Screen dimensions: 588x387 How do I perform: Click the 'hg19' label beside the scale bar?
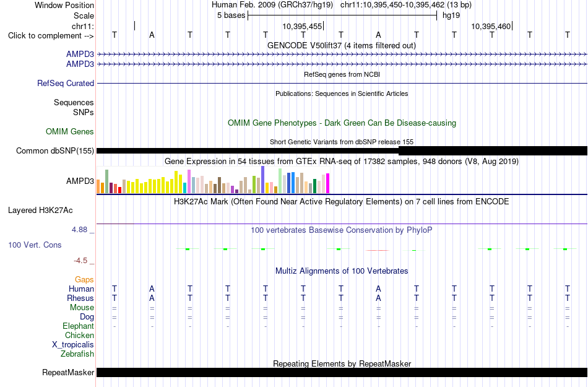(451, 15)
